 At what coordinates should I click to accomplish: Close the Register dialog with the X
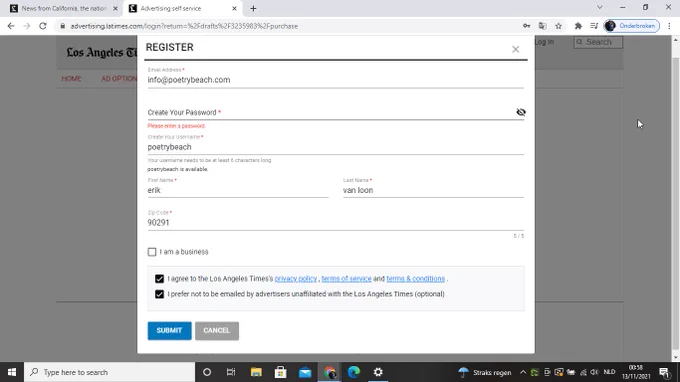pos(515,49)
